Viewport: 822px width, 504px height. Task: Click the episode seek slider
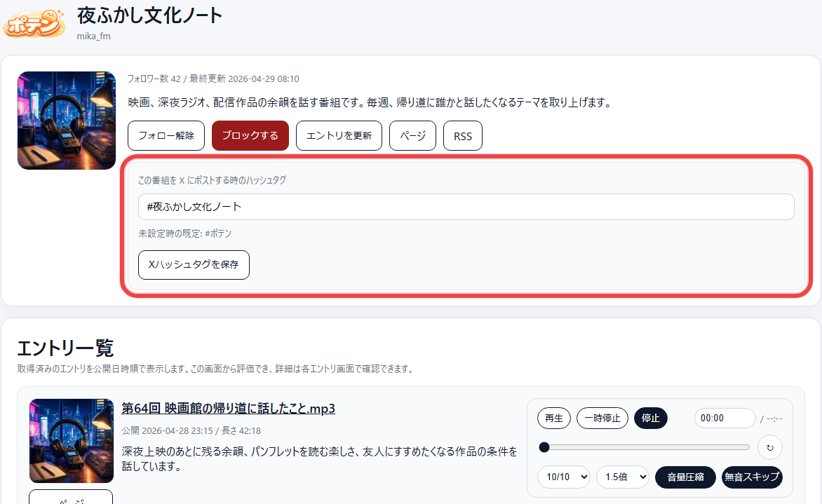click(645, 447)
